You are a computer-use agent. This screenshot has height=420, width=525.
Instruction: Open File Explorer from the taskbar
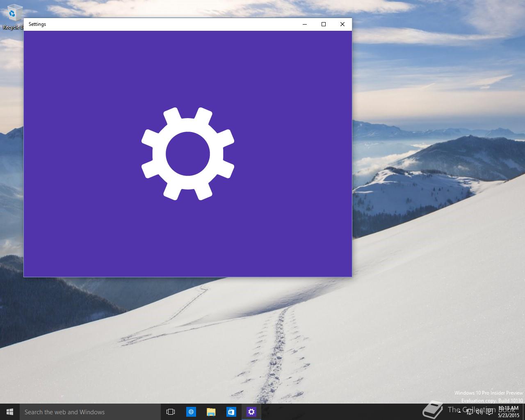[x=211, y=412]
